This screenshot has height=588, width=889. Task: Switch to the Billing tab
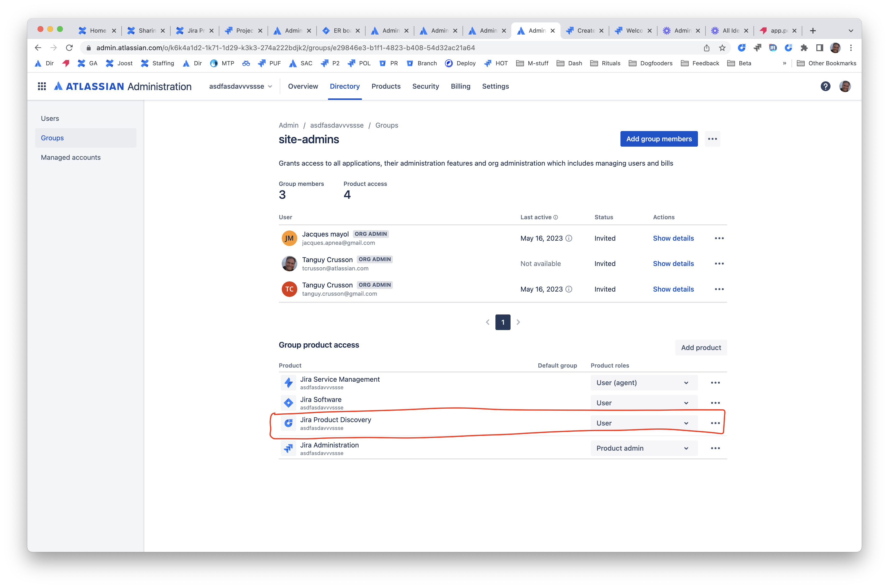[461, 86]
